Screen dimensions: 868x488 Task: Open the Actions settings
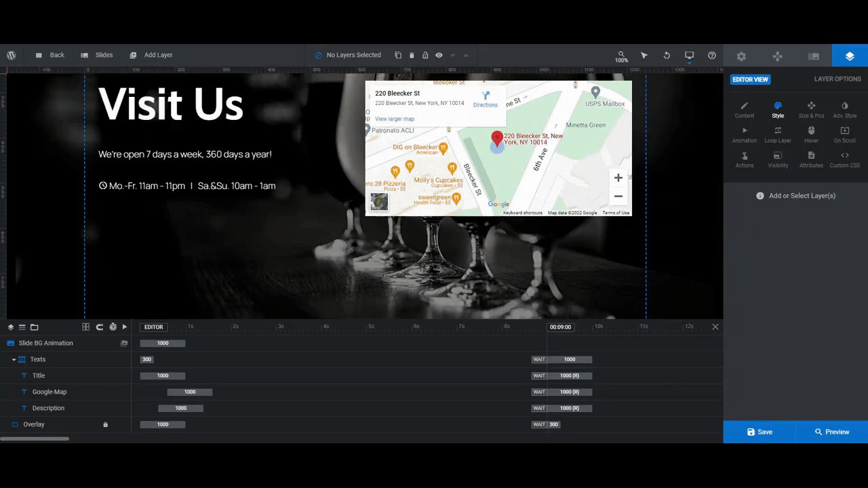point(745,160)
